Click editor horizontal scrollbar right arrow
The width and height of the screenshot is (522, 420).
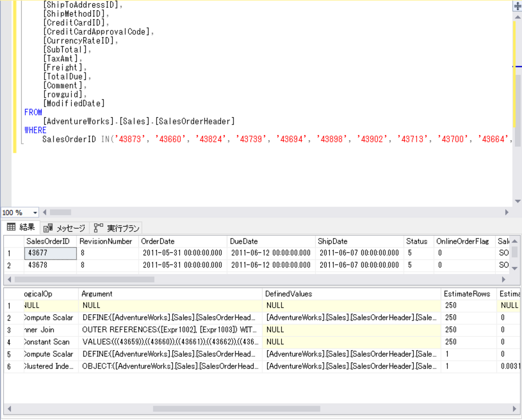click(x=507, y=213)
